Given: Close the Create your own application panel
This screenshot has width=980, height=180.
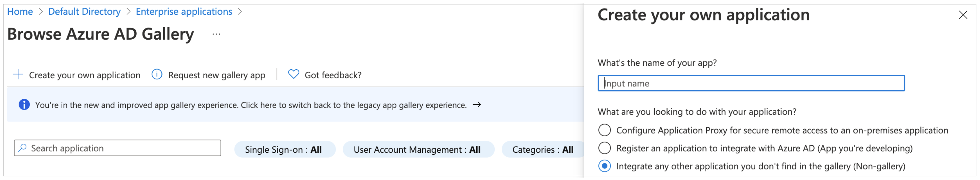Looking at the screenshot, I should (963, 15).
